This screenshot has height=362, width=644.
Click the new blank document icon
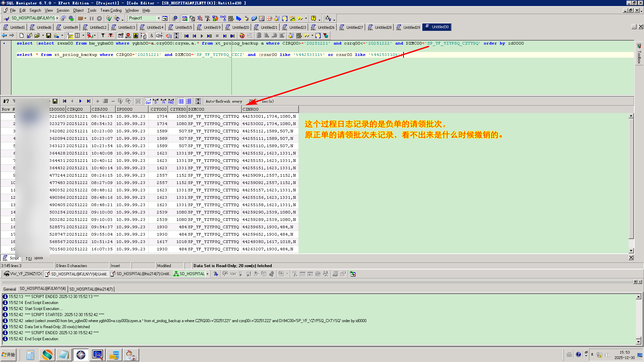coord(22,36)
